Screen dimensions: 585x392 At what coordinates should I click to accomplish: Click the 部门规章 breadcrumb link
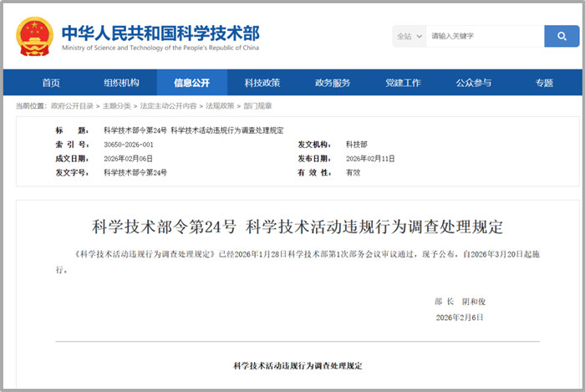point(257,106)
